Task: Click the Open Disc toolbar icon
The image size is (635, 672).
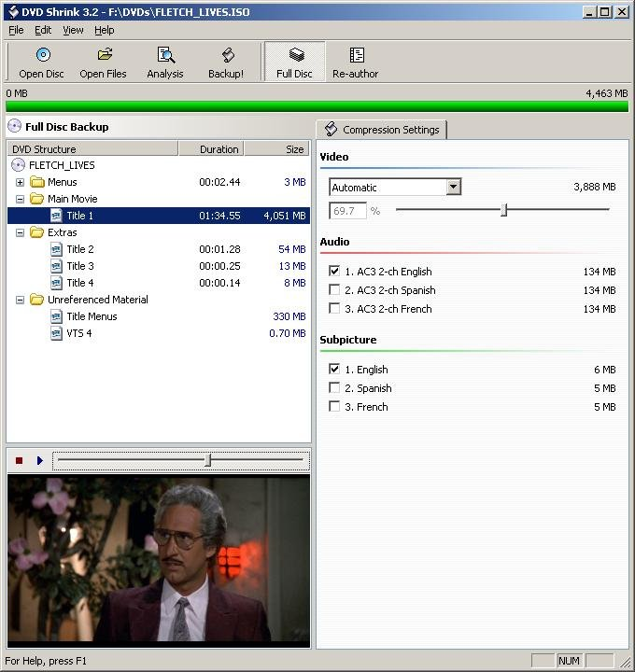Action: point(41,56)
